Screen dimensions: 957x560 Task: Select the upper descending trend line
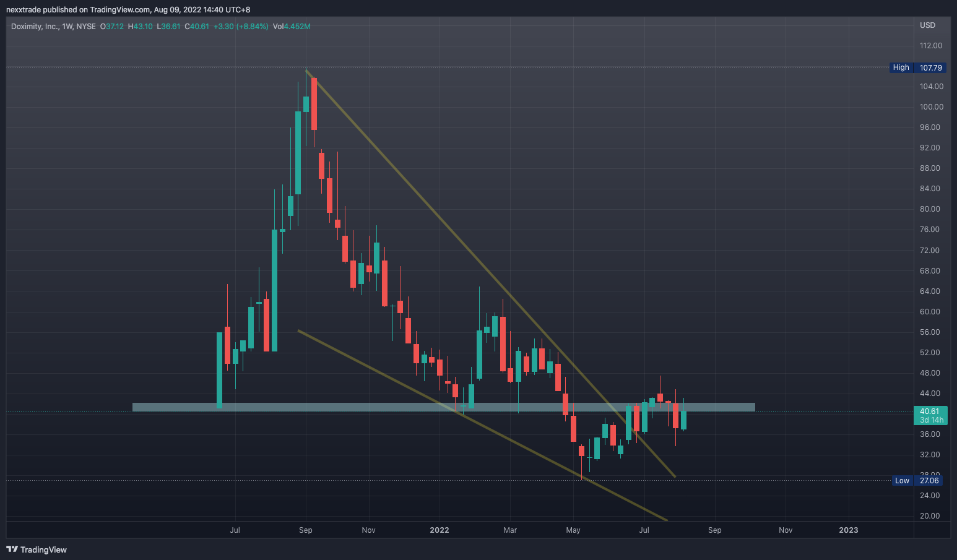(x=490, y=273)
